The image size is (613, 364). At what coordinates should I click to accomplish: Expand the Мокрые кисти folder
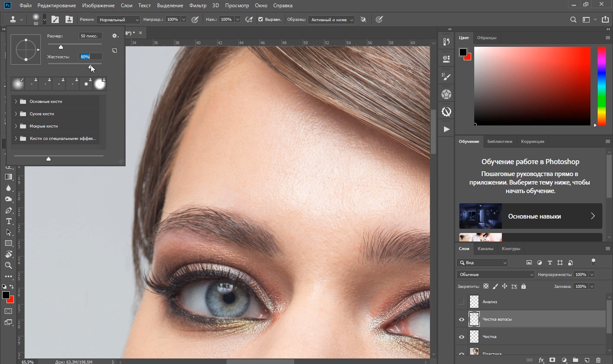pyautogui.click(x=16, y=126)
